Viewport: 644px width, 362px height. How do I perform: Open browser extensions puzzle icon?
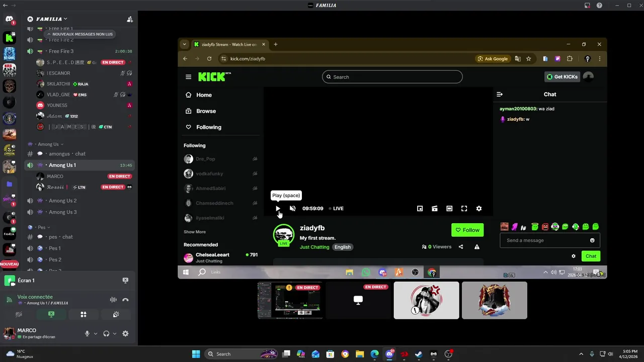click(570, 59)
